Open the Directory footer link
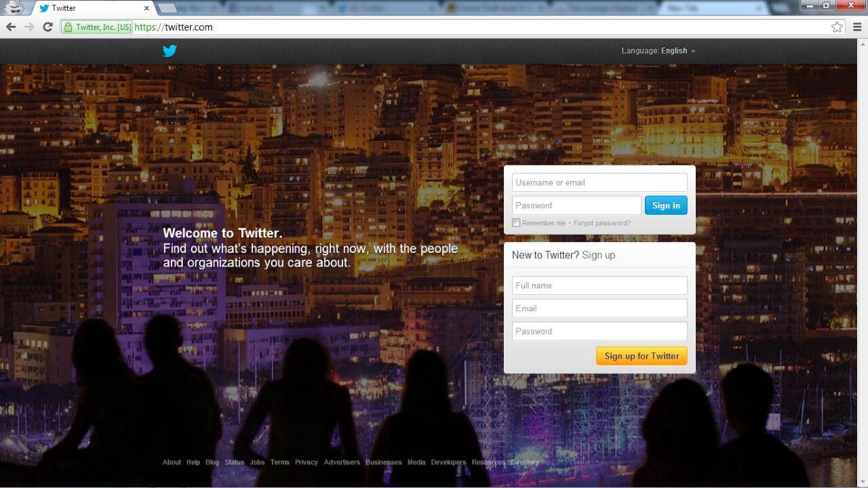 click(x=526, y=462)
